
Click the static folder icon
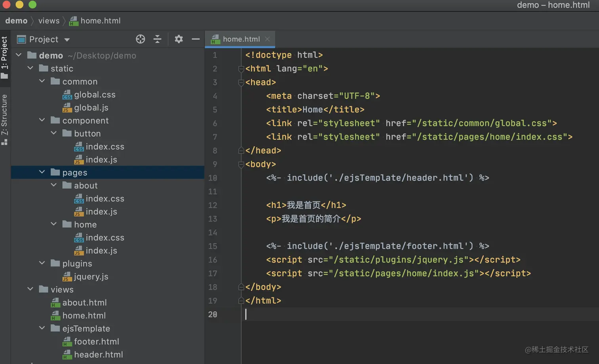pyautogui.click(x=44, y=68)
